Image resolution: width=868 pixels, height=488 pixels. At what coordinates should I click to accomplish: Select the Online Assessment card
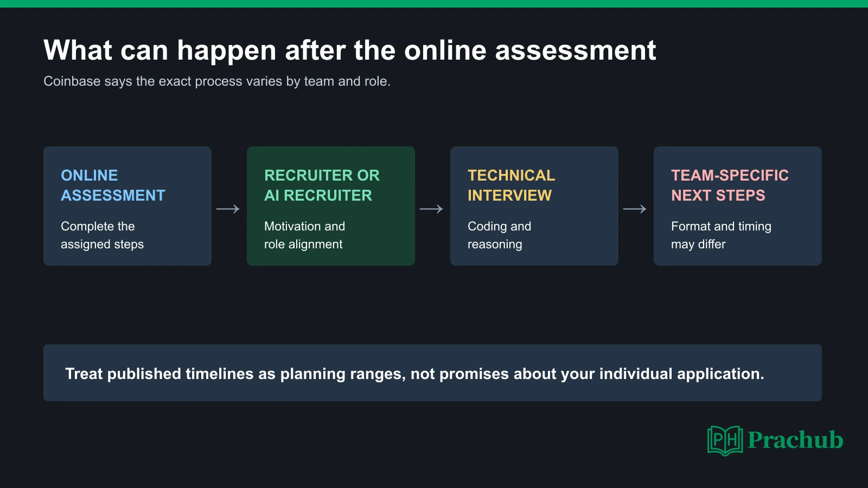[127, 206]
